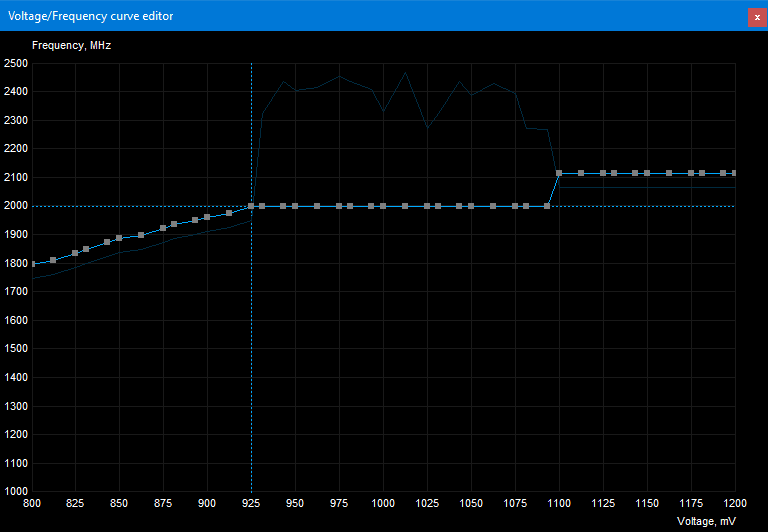
Task: Click the 1400 frequency axis label
Action: pos(16,377)
